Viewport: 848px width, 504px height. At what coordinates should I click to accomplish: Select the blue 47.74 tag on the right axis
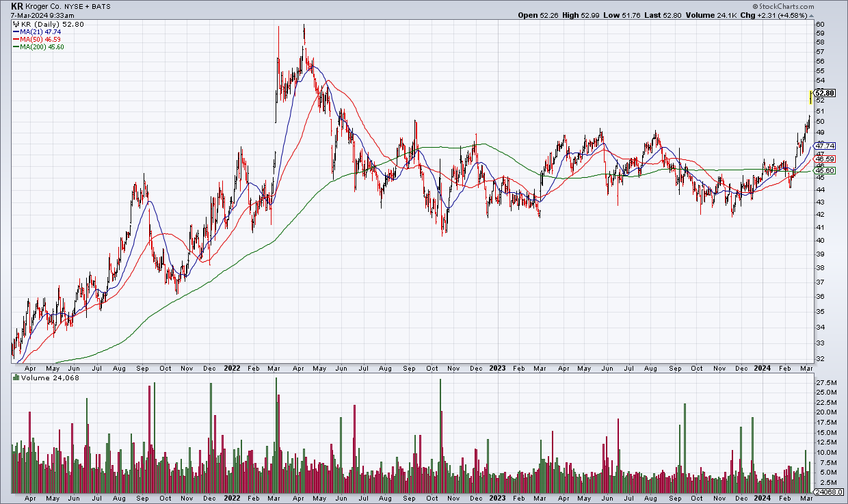coord(826,146)
